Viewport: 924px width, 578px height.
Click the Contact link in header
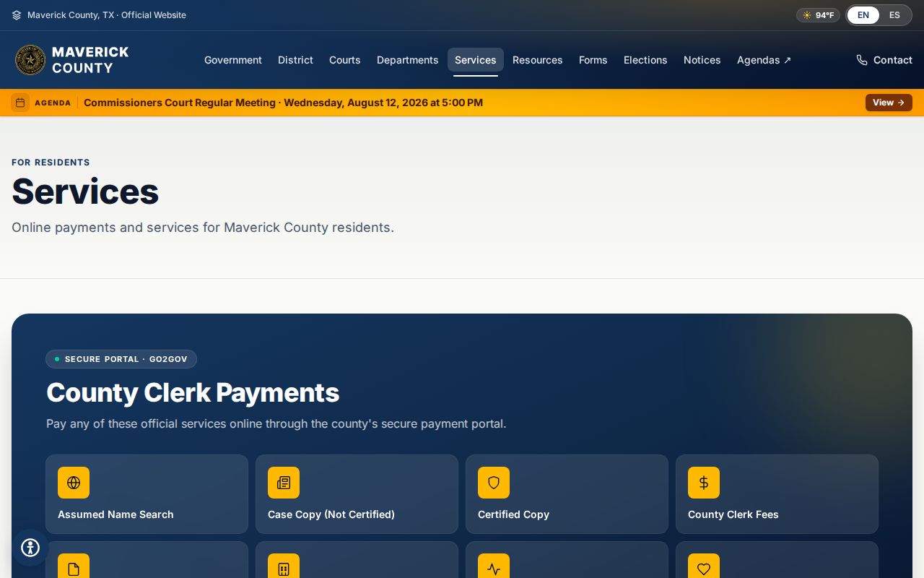[x=884, y=60]
